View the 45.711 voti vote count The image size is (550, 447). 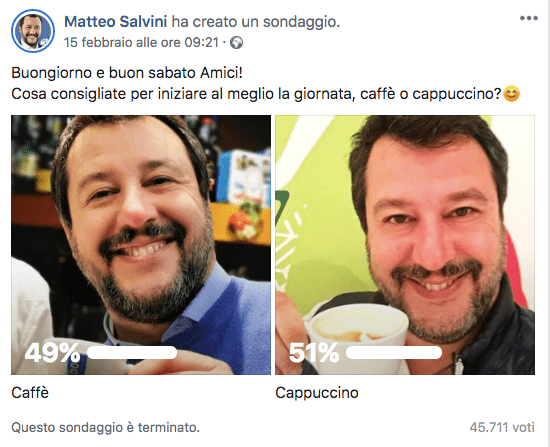click(502, 427)
